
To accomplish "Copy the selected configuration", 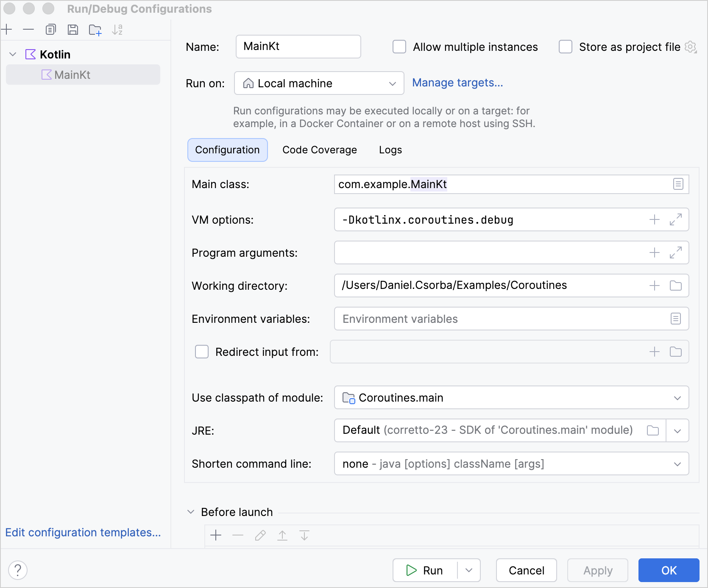I will tap(51, 30).
